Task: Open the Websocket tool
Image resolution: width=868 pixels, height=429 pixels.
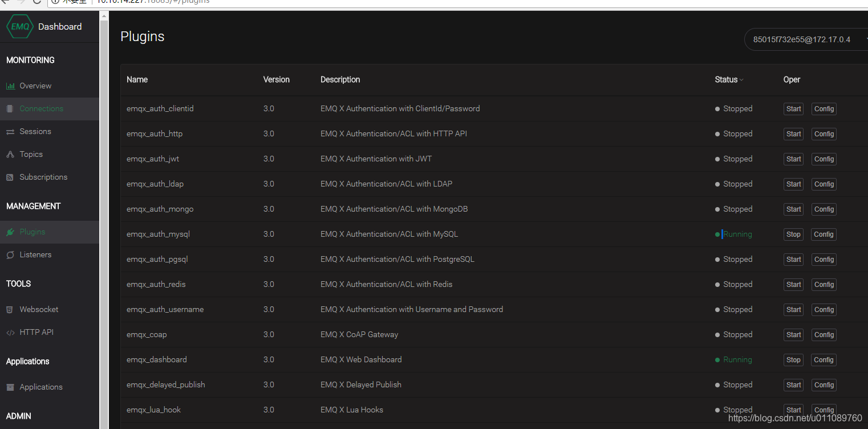Action: tap(39, 309)
